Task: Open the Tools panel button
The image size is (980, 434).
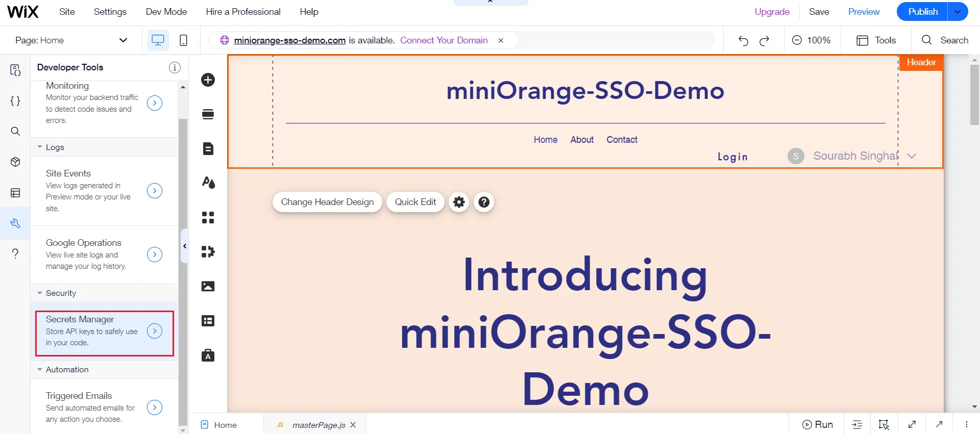Action: point(876,40)
